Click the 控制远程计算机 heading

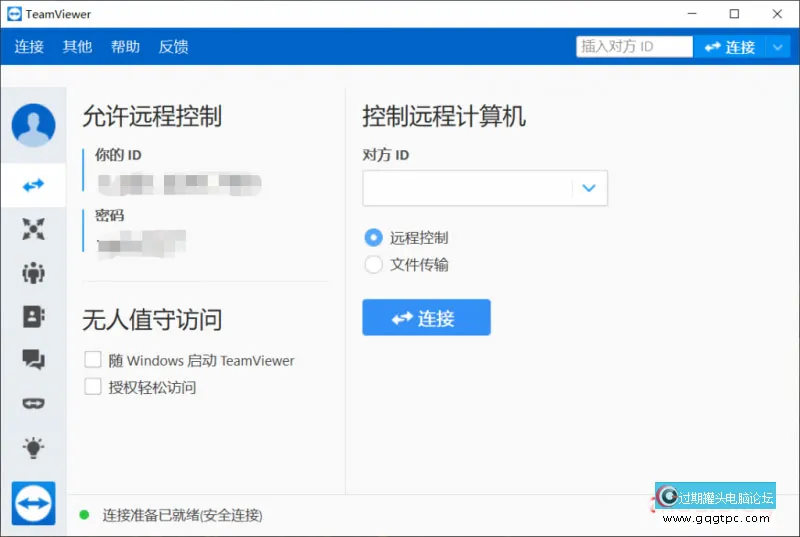(x=444, y=116)
